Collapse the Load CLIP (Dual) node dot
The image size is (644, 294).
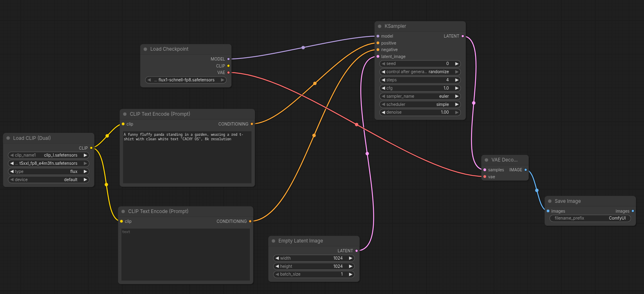(8, 138)
